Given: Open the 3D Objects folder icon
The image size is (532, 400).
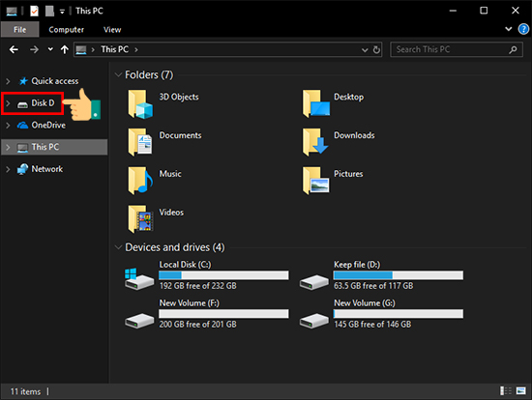Looking at the screenshot, I should tap(140, 104).
